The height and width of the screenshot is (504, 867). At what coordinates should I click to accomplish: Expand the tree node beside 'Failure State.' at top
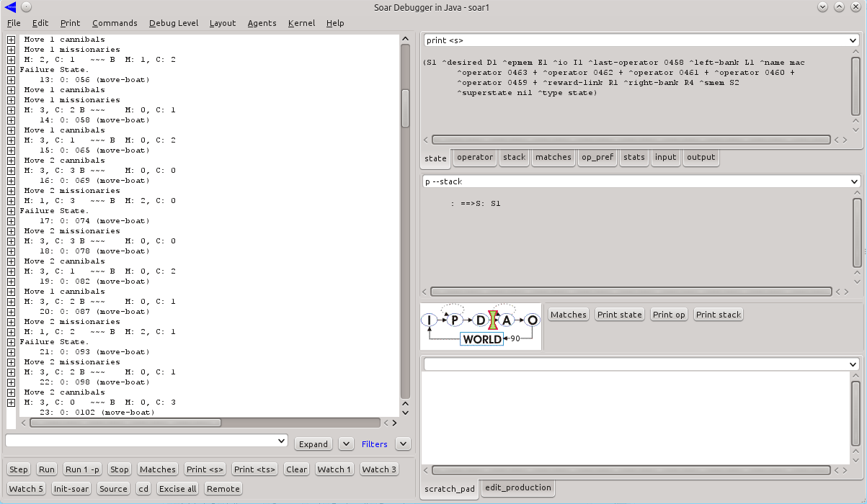(11, 70)
